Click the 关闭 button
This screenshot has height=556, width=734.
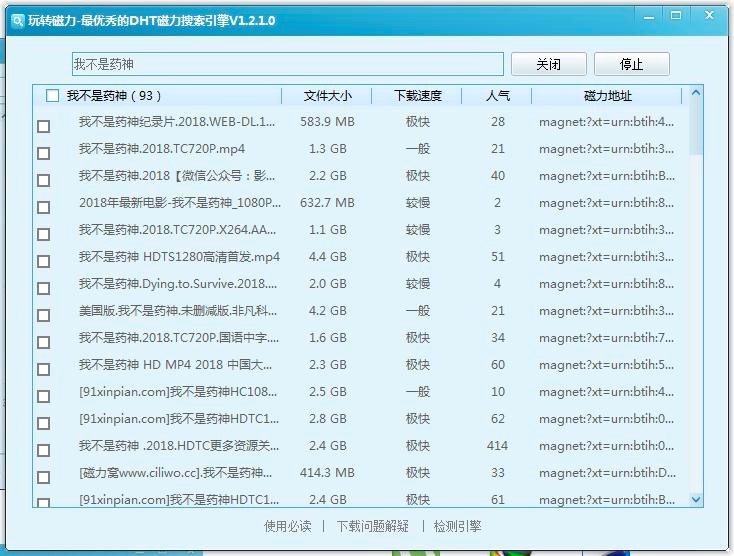click(549, 64)
